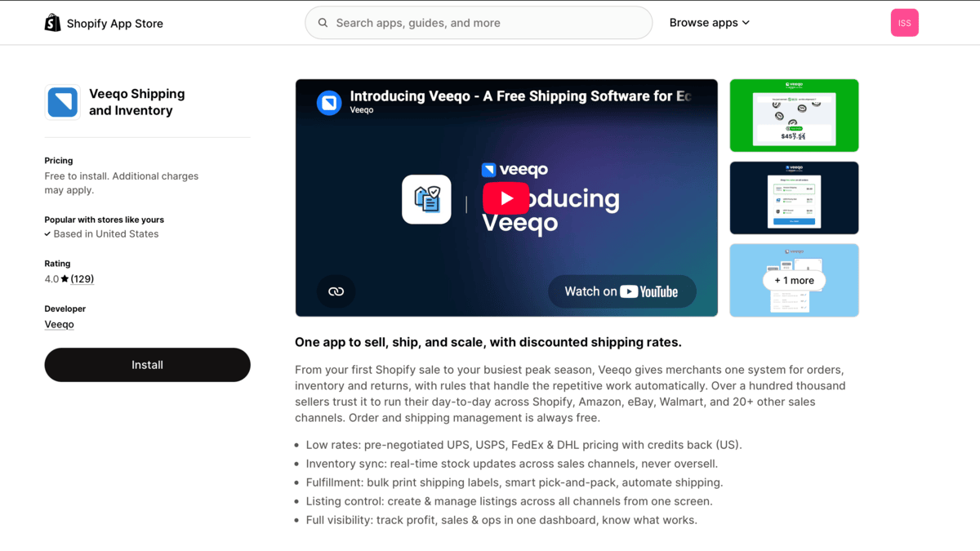Image resolution: width=980 pixels, height=551 pixels.
Task: Click the Veeqo Shipping and Inventory title
Action: pyautogui.click(x=136, y=102)
